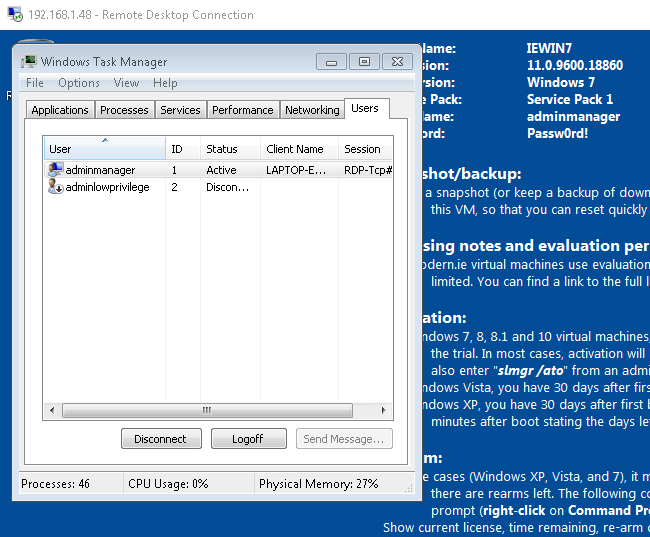
Task: Click the Physical Memory: 27% status entry
Action: pos(319,484)
